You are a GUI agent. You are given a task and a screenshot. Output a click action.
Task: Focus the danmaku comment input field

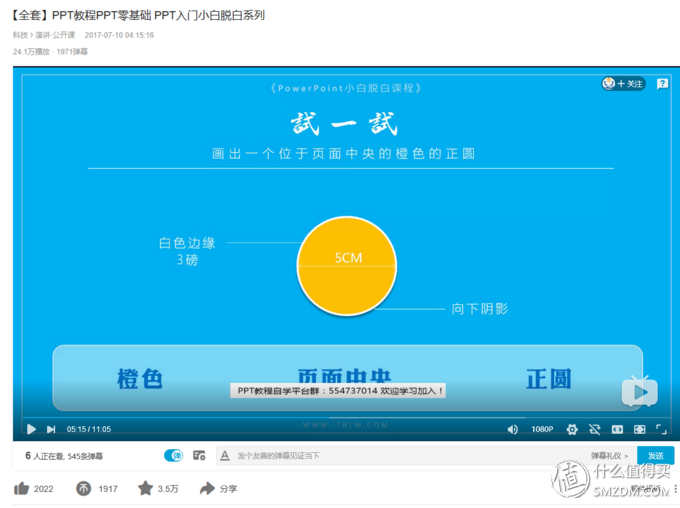[x=405, y=456]
